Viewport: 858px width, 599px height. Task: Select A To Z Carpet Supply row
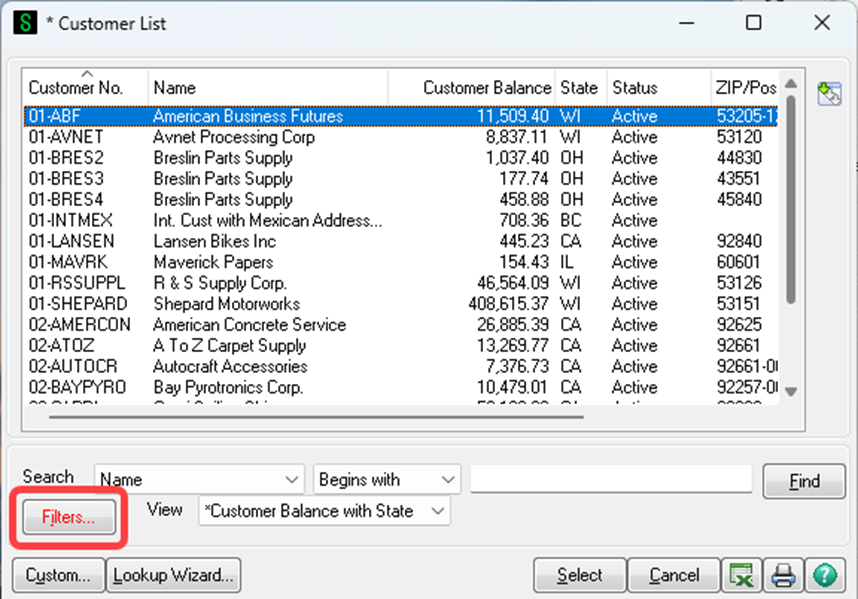click(401, 345)
